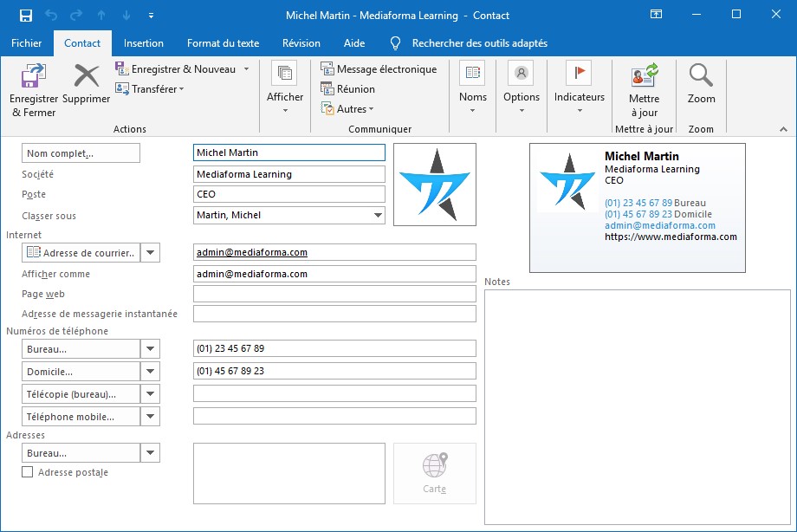Create a Réunion with this contact
797x532 pixels.
347,88
